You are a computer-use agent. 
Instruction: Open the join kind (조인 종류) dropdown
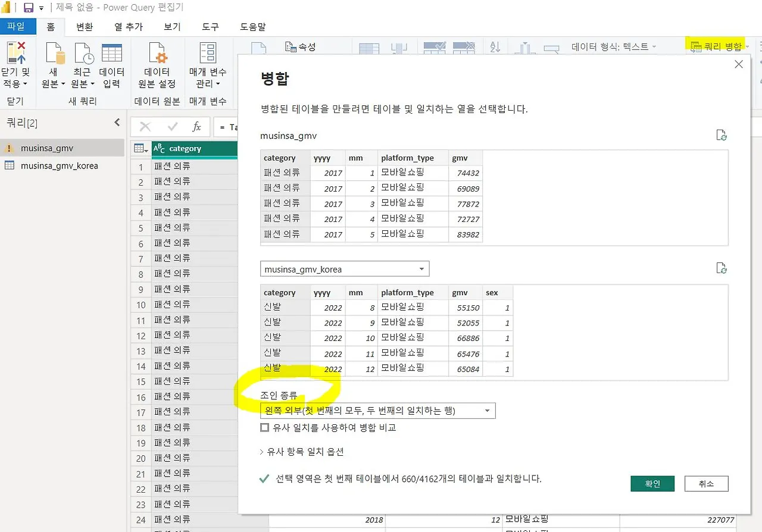pos(378,411)
